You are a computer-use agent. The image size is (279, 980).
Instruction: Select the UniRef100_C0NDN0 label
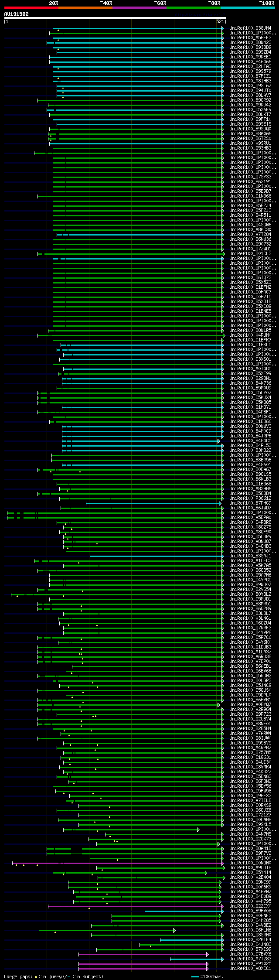[250, 863]
